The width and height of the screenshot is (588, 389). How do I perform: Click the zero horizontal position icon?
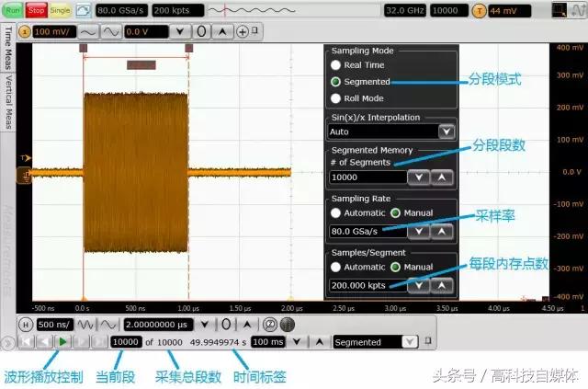(225, 325)
